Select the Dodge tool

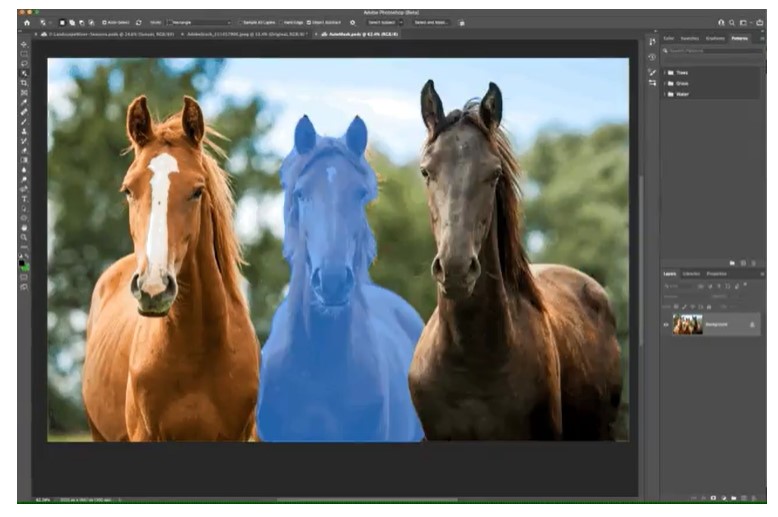click(24, 180)
